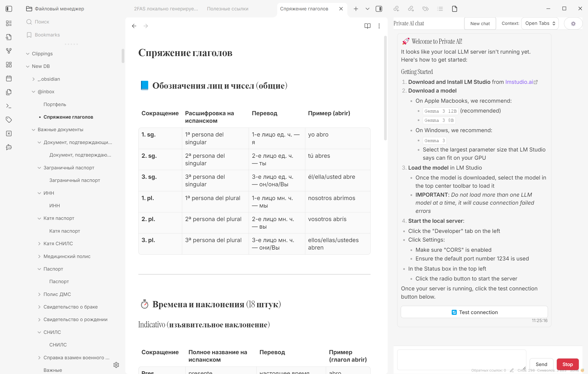Click the chat message input field
588x374 pixels.
(x=461, y=360)
